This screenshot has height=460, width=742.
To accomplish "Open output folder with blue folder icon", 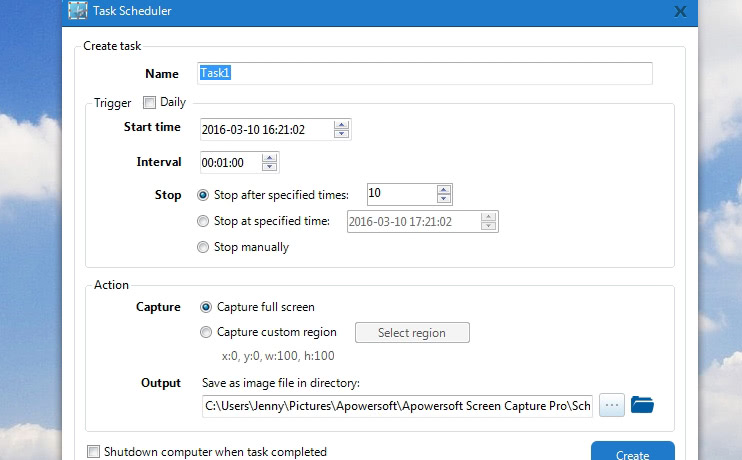I will (x=642, y=405).
